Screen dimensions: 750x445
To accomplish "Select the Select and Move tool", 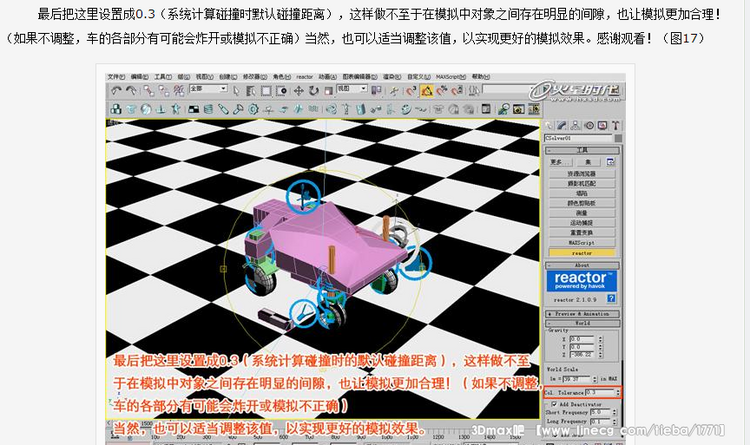I will pyautogui.click(x=298, y=90).
